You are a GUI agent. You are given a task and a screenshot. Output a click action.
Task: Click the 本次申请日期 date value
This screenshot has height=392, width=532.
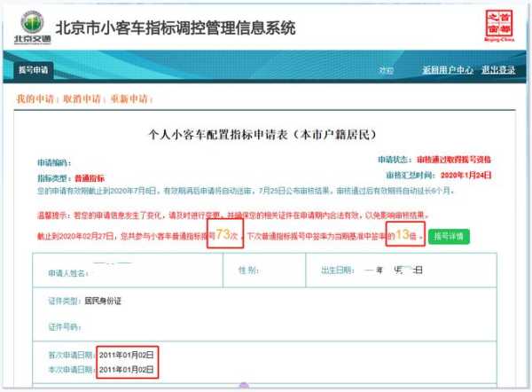pyautogui.click(x=128, y=367)
